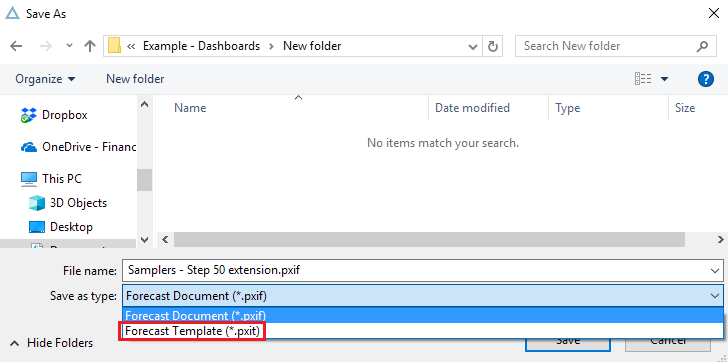Screen dimensions: 728x362
Task: Change the view layout icon
Action: click(643, 79)
